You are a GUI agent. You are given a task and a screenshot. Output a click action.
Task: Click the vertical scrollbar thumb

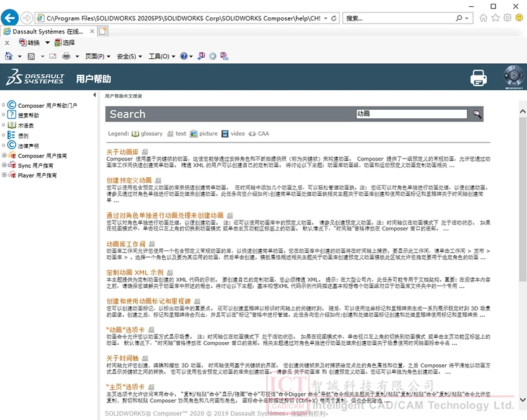click(523, 199)
